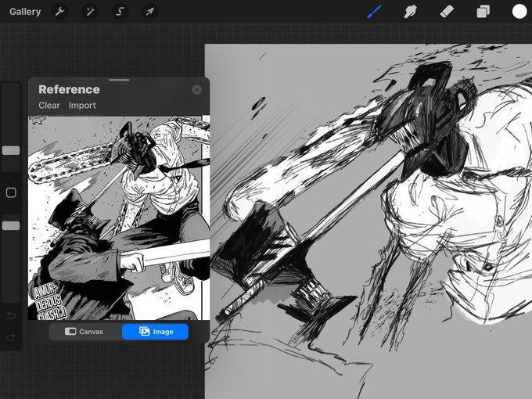Open the Actions wrench menu
Screen dimensions: 532x399
click(59, 12)
